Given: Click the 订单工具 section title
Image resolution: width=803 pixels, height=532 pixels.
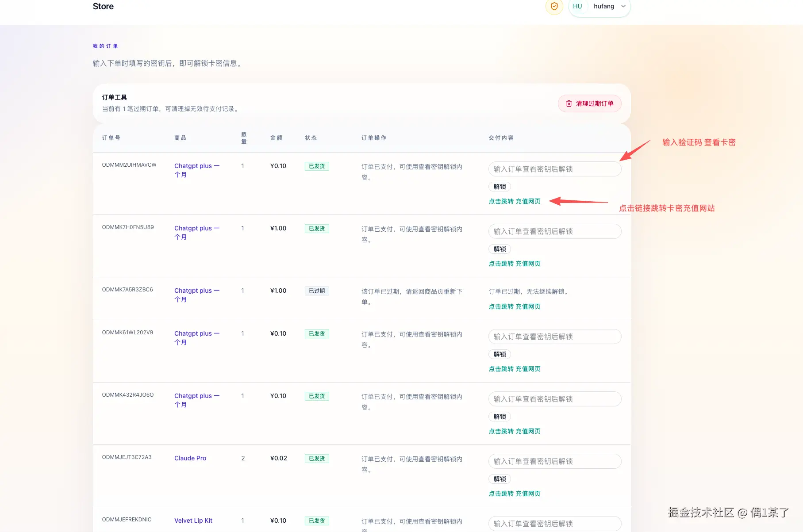Looking at the screenshot, I should (x=115, y=97).
